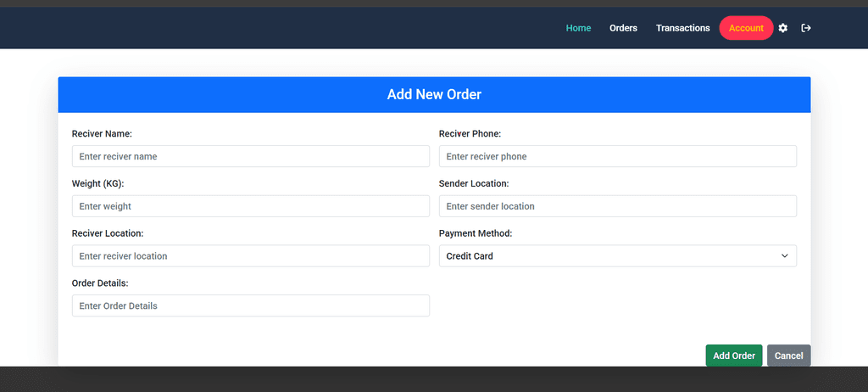
Task: Click the Sender Location label
Action: point(474,183)
